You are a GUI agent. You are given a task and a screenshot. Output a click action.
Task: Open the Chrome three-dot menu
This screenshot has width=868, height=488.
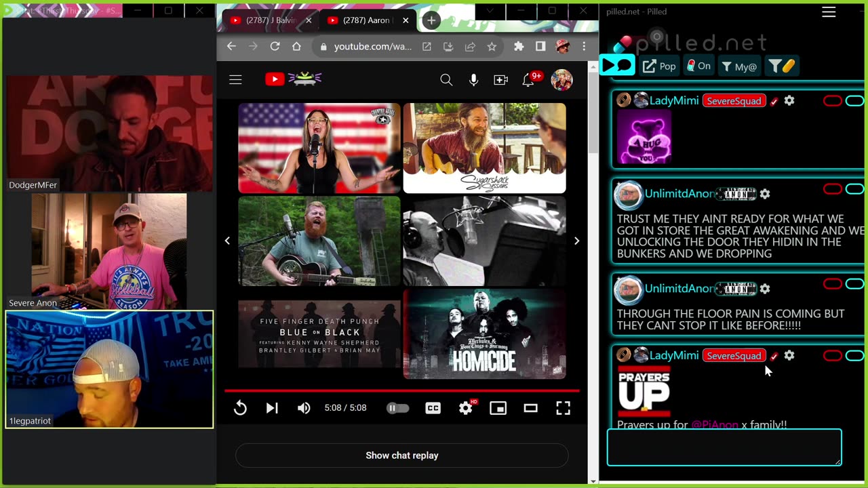tap(584, 46)
